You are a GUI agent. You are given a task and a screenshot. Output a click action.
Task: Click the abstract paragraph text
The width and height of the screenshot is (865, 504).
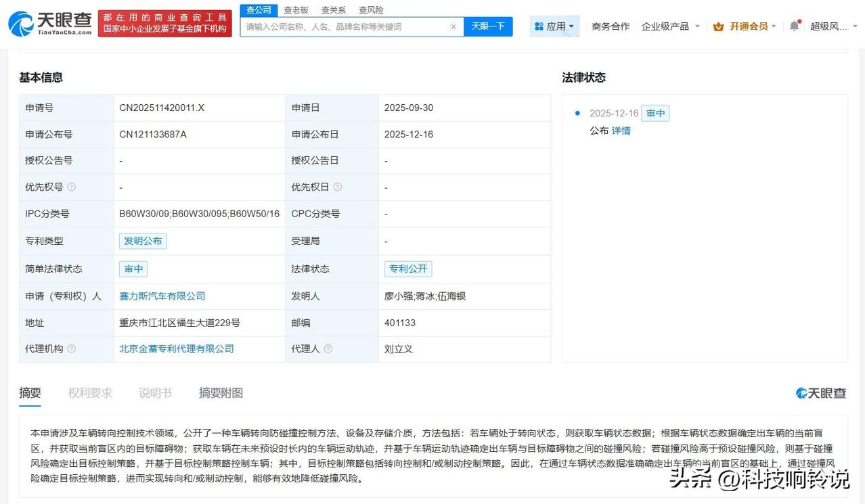433,456
